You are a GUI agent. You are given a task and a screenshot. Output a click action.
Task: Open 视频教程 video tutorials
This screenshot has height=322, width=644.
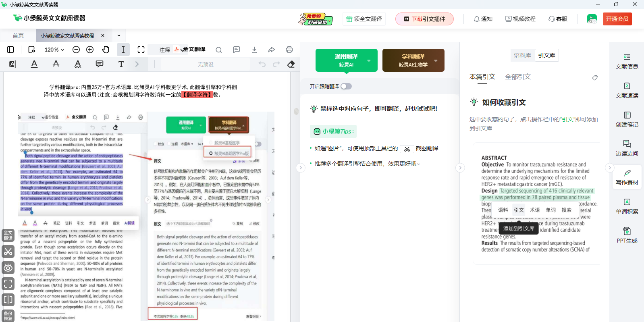[x=521, y=19]
